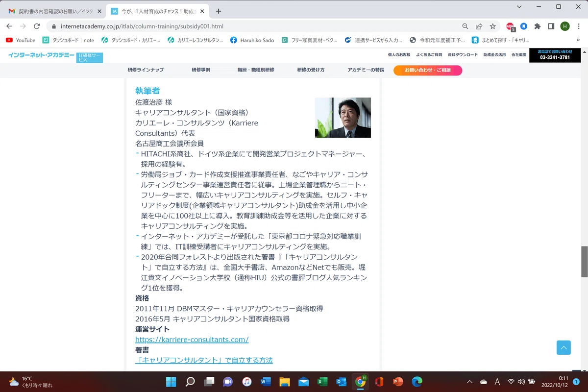Open よくあるご質問 header link
Viewport: 588px width, 392px height.
429,55
